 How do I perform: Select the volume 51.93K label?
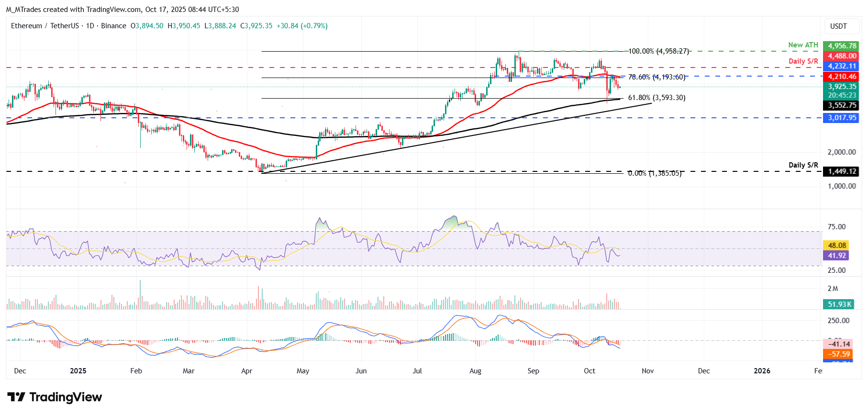tap(839, 304)
